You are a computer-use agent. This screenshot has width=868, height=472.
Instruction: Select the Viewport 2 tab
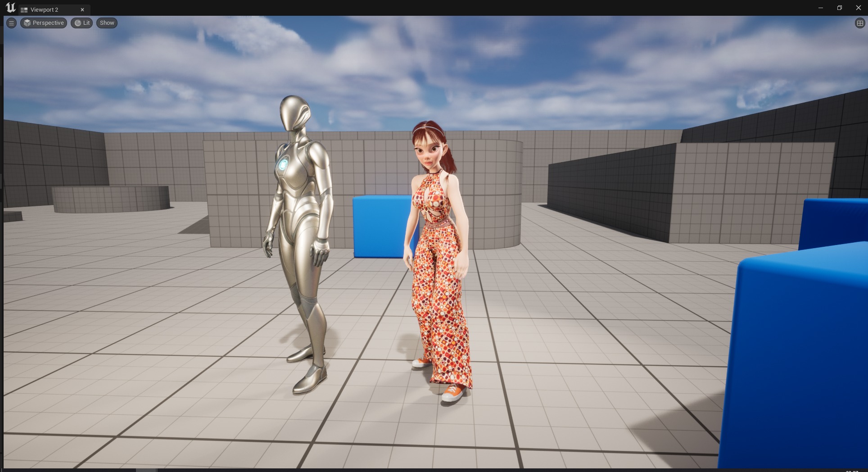54,9
